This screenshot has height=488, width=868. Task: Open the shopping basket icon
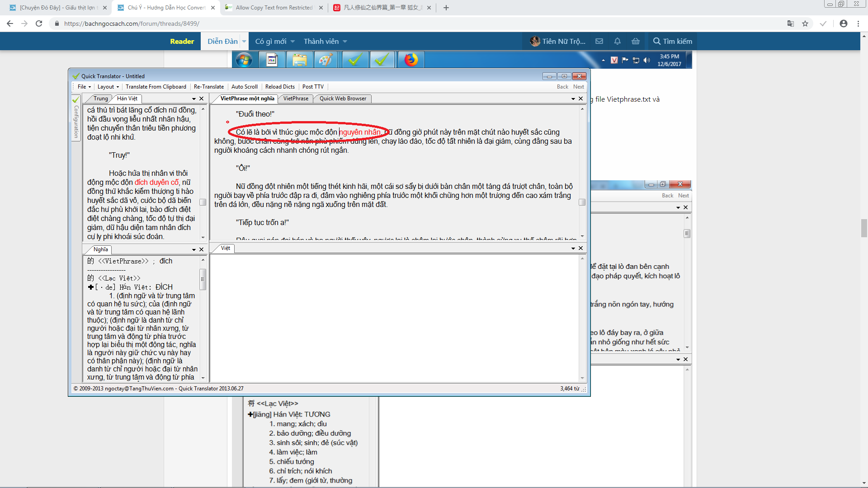635,41
